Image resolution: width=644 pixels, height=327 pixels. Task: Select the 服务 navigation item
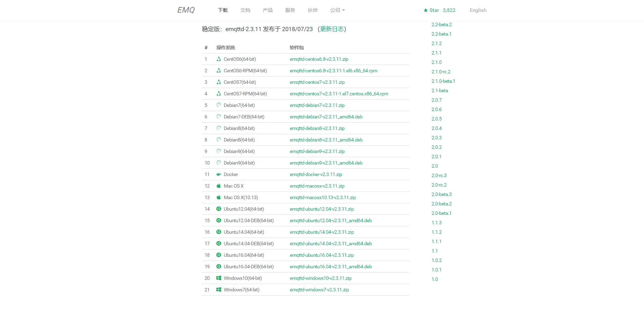click(x=290, y=10)
